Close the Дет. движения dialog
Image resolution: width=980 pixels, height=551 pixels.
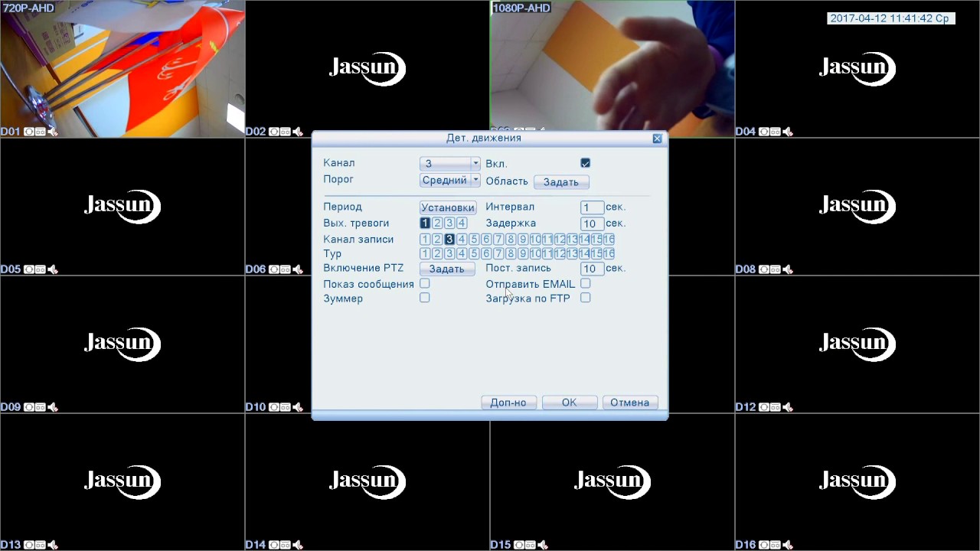click(657, 139)
